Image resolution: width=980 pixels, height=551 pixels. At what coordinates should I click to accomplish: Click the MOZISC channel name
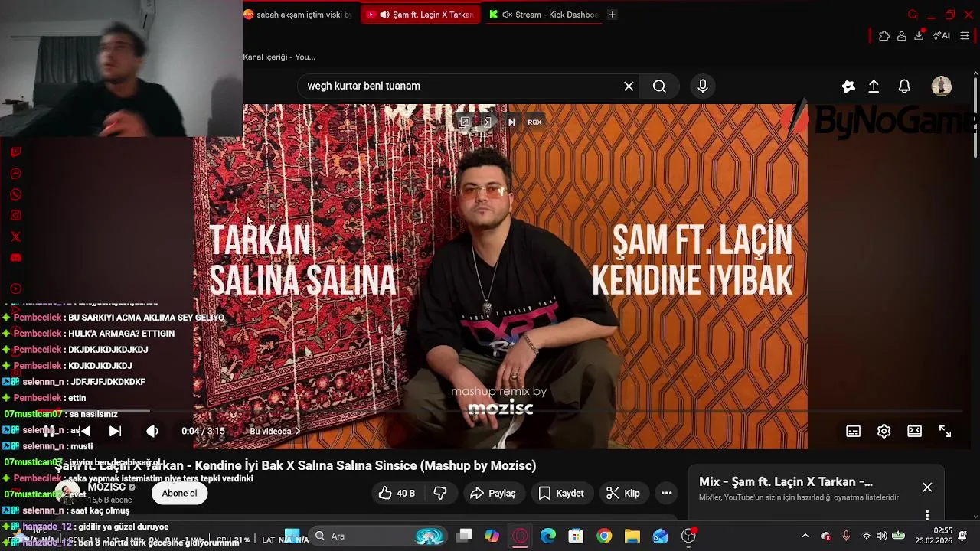point(106,487)
